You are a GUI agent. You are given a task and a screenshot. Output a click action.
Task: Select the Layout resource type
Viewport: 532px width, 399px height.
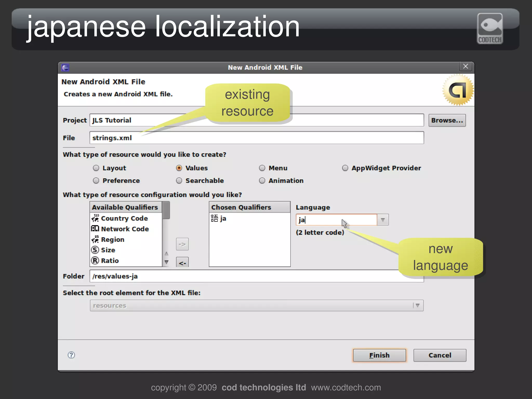click(109, 168)
